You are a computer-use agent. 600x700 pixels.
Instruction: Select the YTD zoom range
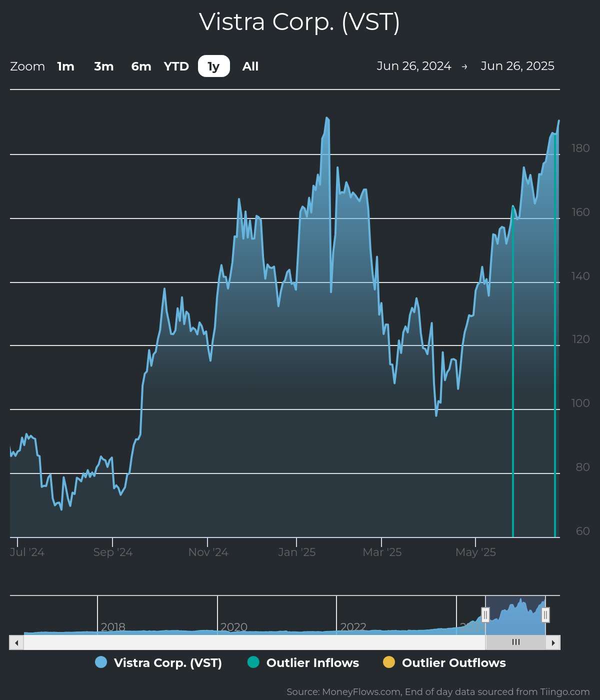pyautogui.click(x=176, y=66)
